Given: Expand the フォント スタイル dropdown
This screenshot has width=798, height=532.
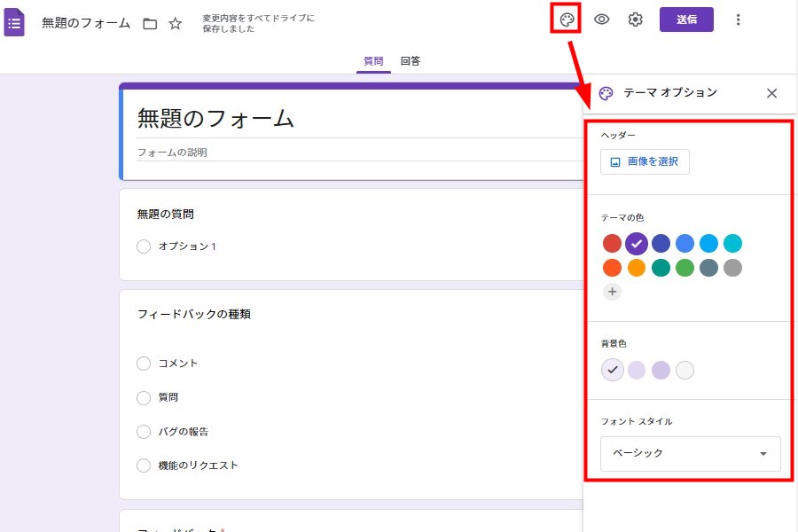Looking at the screenshot, I should tap(690, 453).
